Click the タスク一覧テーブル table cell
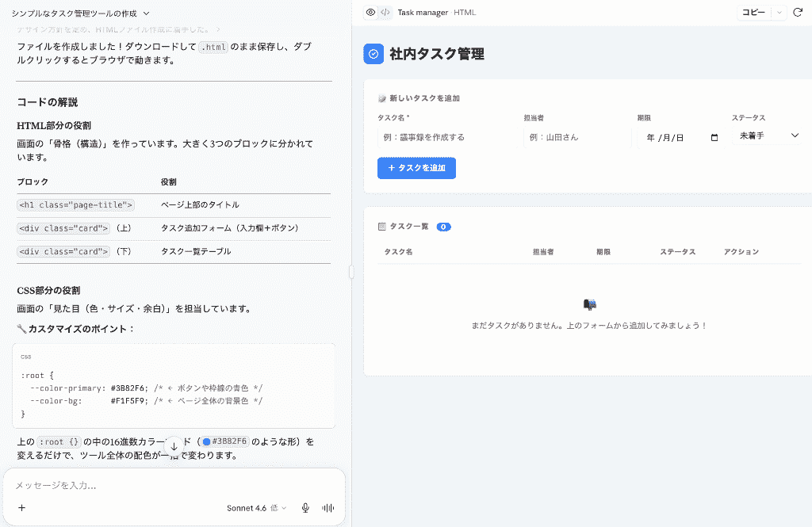Image resolution: width=812 pixels, height=527 pixels. point(196,251)
